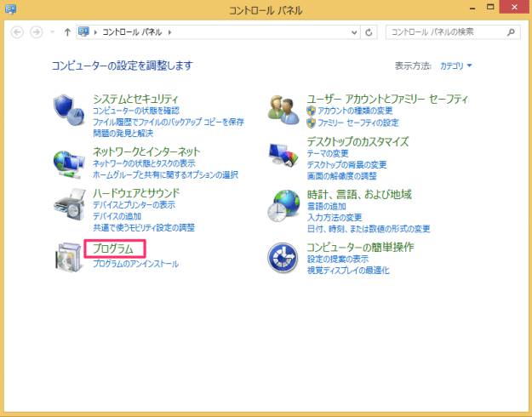Click 視覚ディスプレイの最適化 link
Screen dimensions: 532x417
pyautogui.click(x=348, y=270)
